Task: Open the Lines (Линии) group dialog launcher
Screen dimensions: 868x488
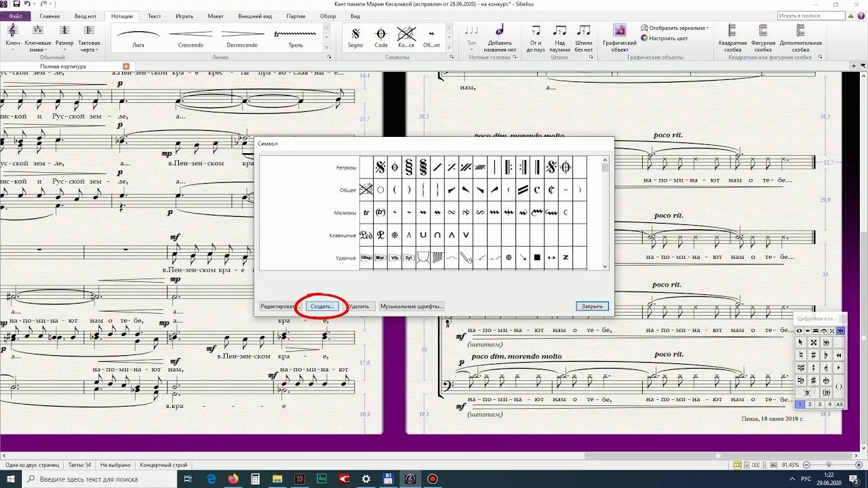Action: click(330, 58)
